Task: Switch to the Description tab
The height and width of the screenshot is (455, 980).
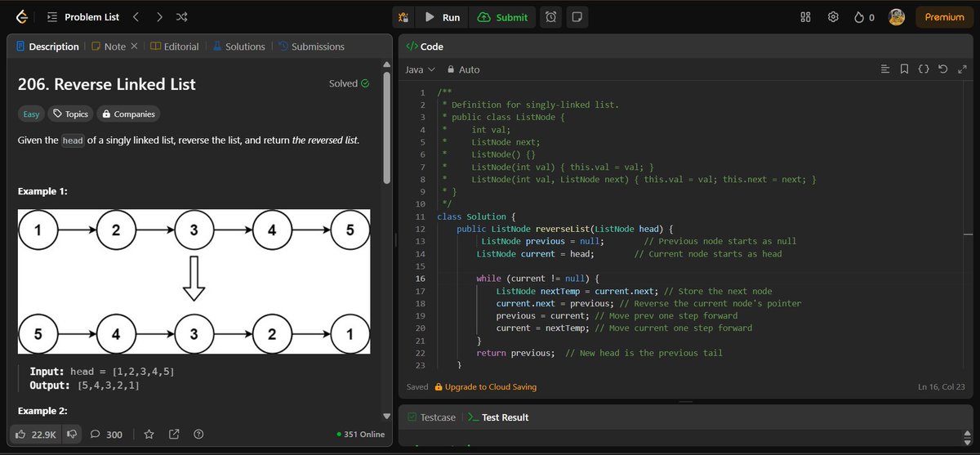Action: [47, 47]
